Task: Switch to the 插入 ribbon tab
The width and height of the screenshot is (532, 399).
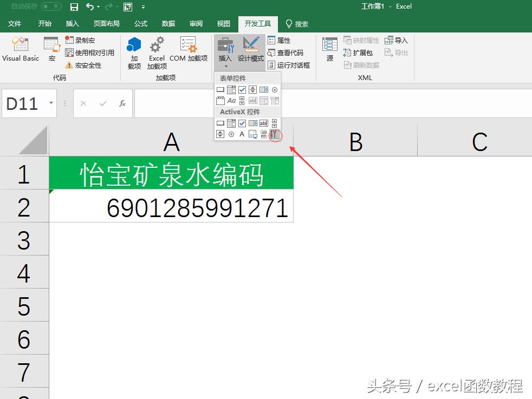Action: (73, 24)
